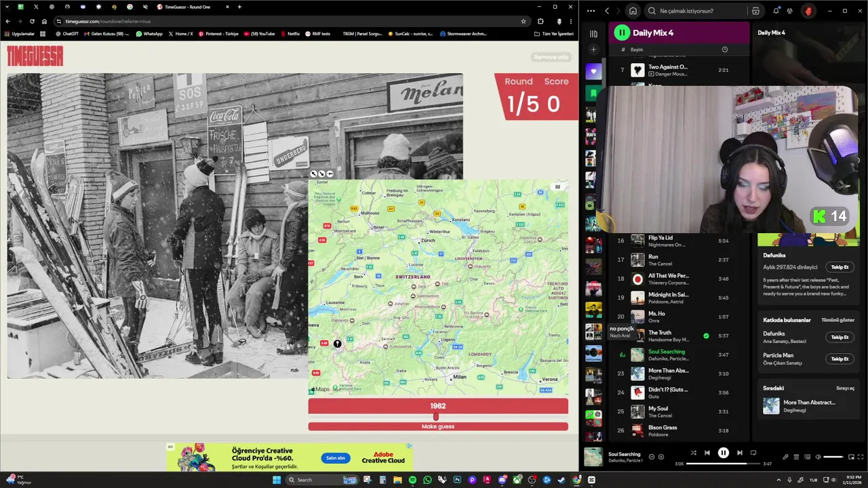Screen dimensions: 868x488
Task: Click Remove ads button
Action: pos(551,57)
